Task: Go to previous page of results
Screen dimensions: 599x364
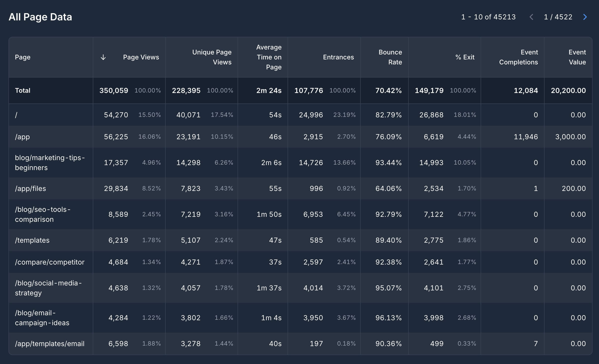Action: 531,17
